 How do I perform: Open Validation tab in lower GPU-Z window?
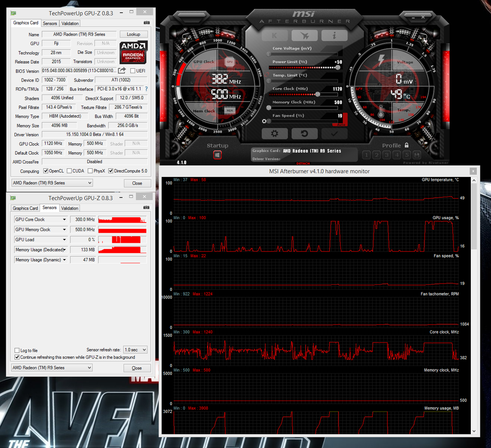[x=70, y=208]
